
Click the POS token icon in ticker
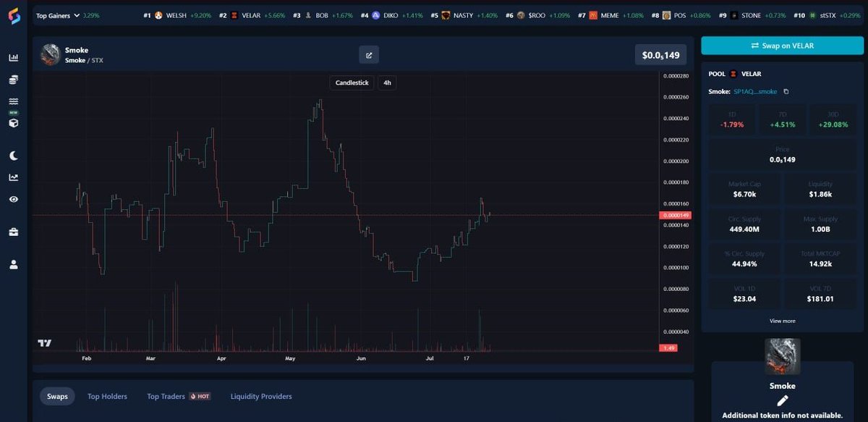665,15
